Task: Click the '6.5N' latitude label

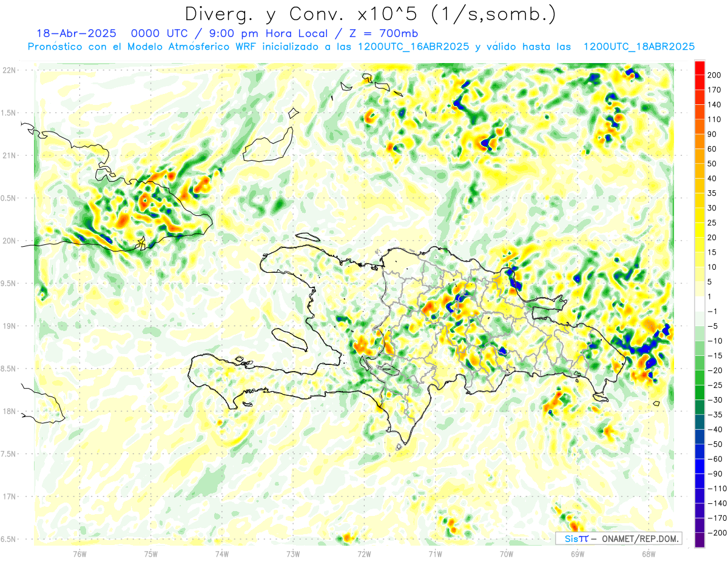Action: pyautogui.click(x=8, y=539)
